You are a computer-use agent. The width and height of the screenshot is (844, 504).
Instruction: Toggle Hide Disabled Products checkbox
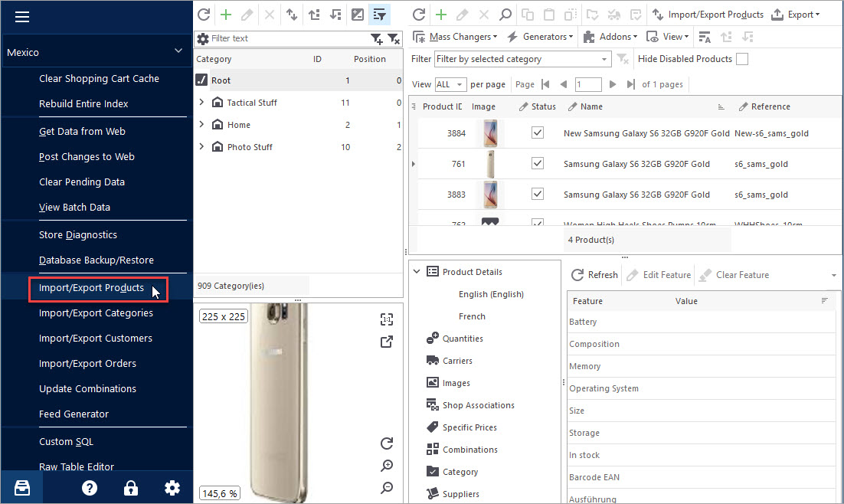tap(742, 59)
